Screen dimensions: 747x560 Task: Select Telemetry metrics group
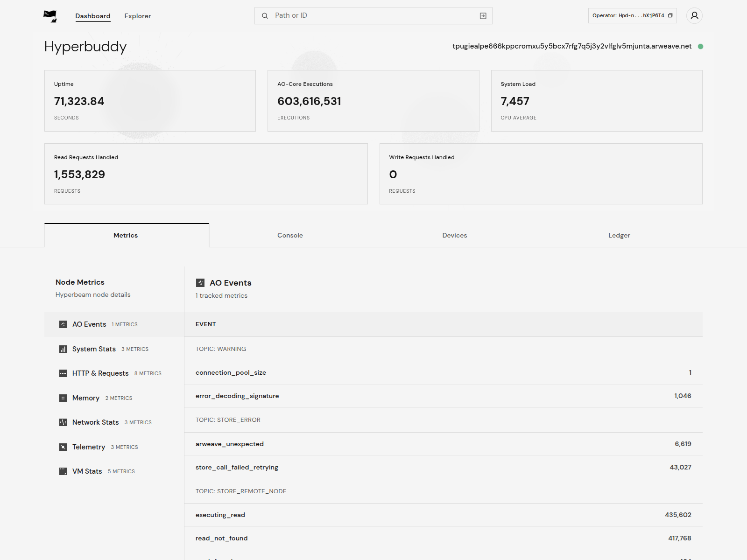(114, 447)
